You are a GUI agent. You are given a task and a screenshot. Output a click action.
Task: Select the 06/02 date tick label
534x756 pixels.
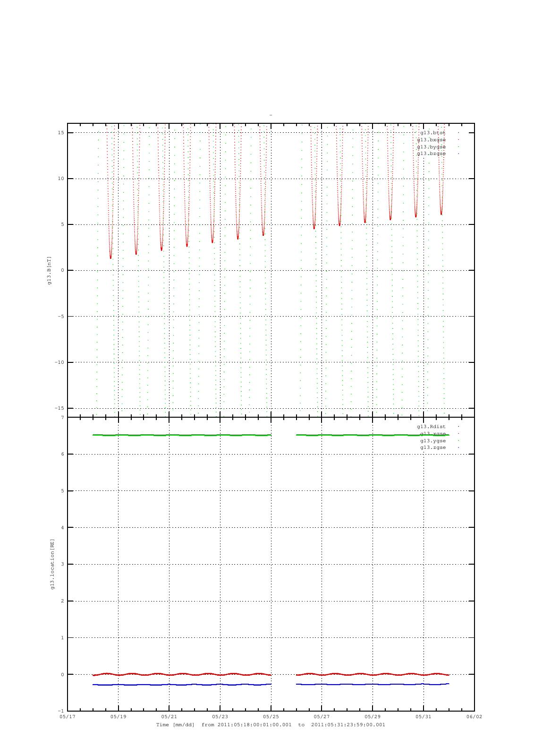coord(474,717)
